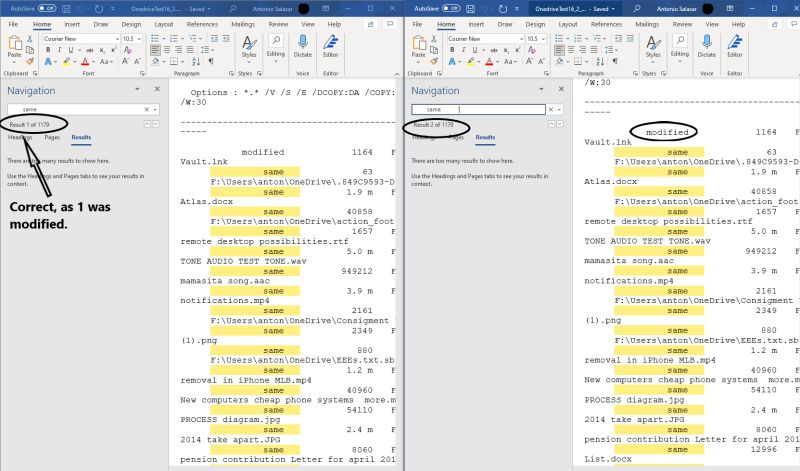The width and height of the screenshot is (800, 471).
Task: Click Paste in the left Word window
Action: [14, 46]
